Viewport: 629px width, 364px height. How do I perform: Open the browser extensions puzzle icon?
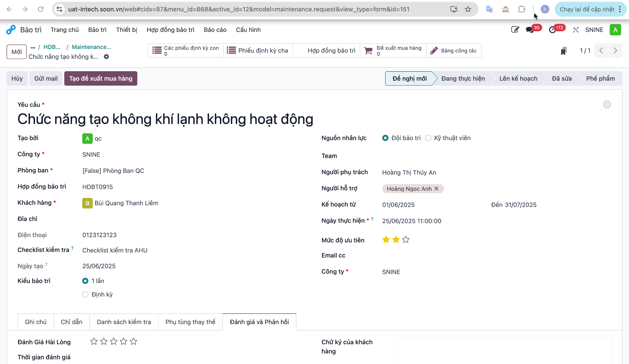coord(522,9)
